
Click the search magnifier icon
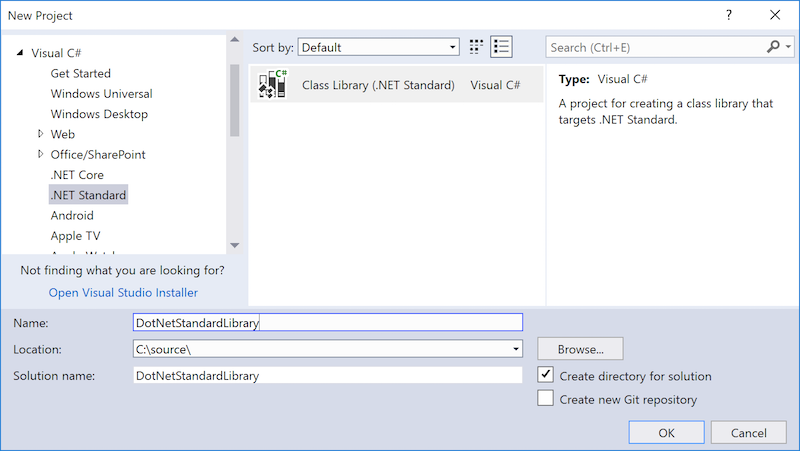(773, 47)
